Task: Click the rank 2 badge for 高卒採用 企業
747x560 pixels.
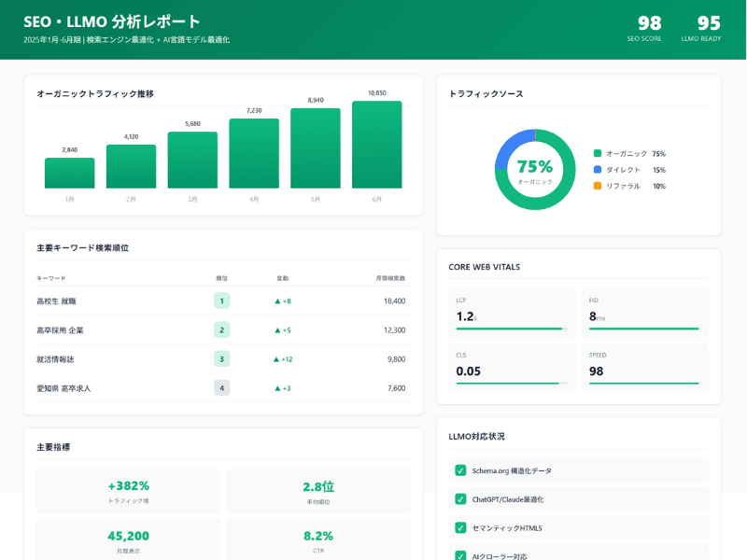Action: click(x=221, y=329)
